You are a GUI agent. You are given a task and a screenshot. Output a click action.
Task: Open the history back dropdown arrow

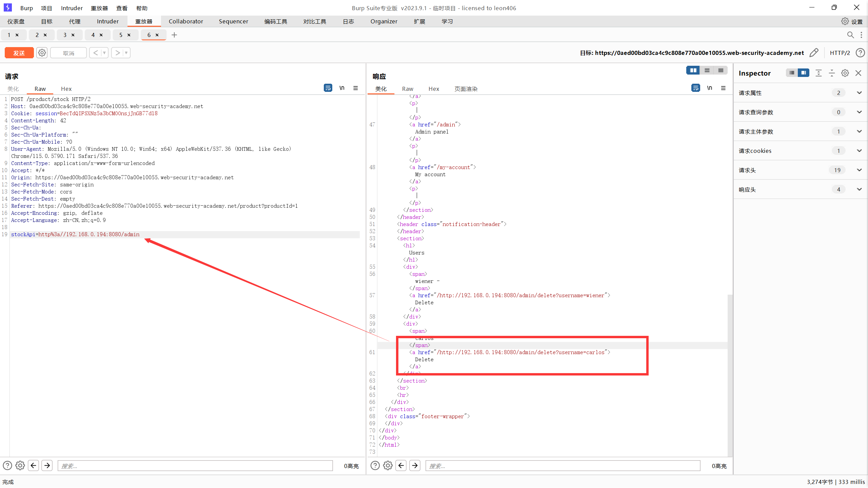(x=104, y=53)
